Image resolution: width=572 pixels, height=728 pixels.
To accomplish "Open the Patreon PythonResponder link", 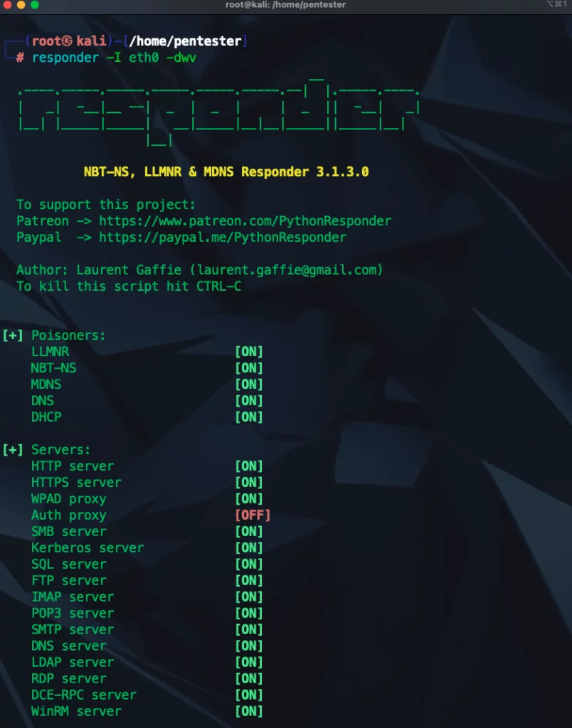I will click(x=245, y=221).
